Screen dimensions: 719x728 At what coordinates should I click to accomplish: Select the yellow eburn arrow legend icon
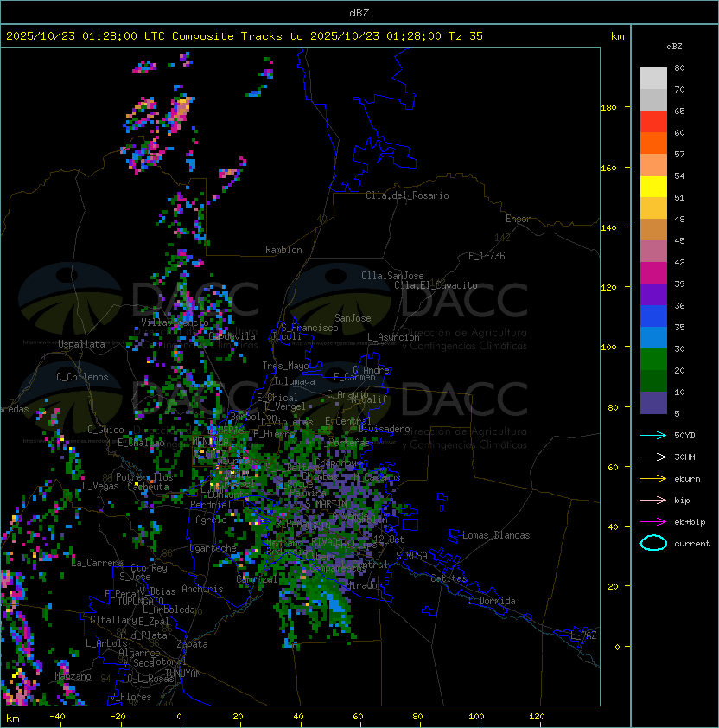coord(653,479)
